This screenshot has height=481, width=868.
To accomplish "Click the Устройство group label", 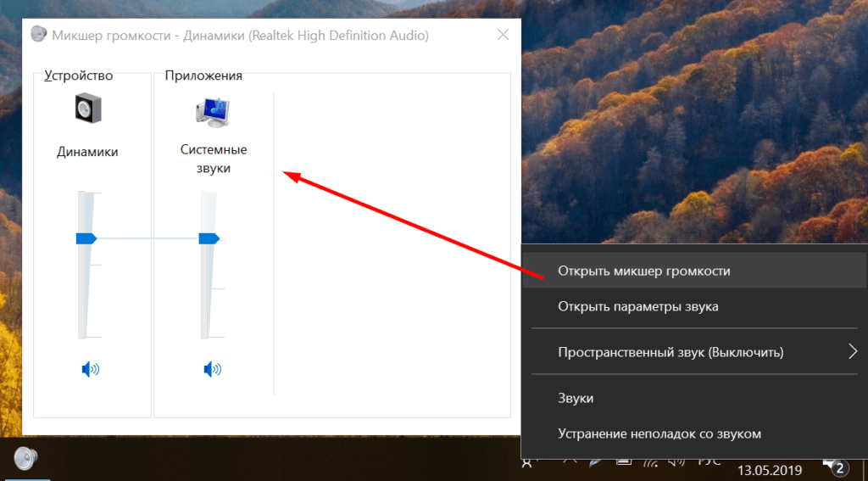I will click(79, 76).
